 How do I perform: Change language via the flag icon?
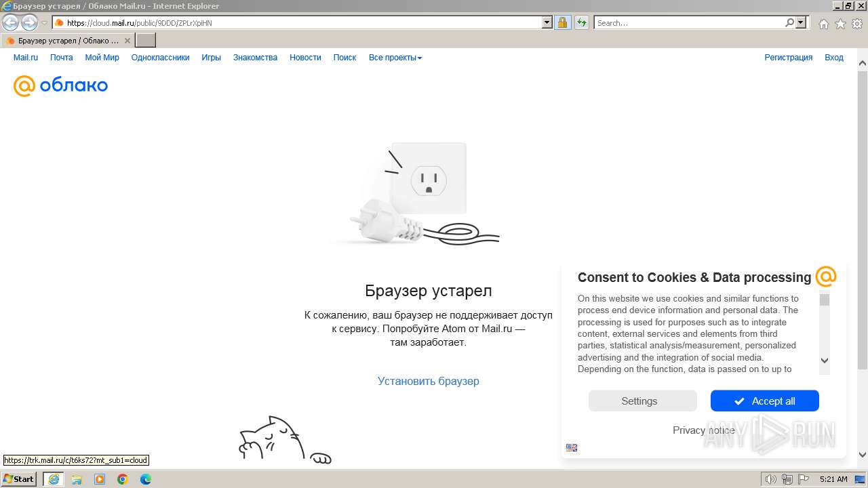[572, 447]
